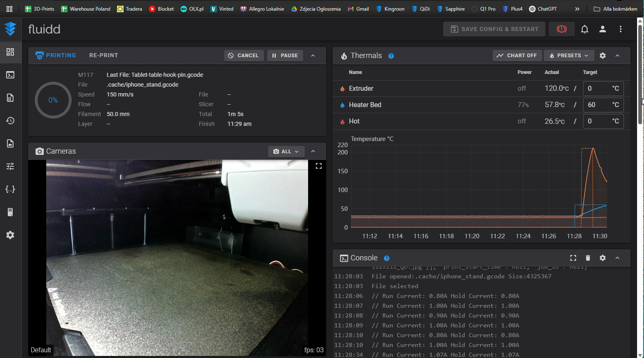Open print History in the sidebar
Screen dimensions: 644x358
[10, 121]
